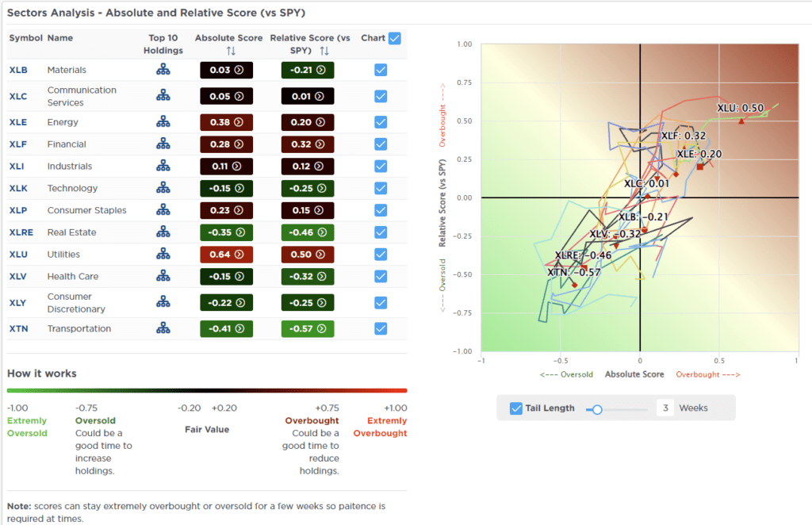Image resolution: width=812 pixels, height=525 pixels.
Task: Expand XLK relative score -0.25
Action: click(308, 188)
